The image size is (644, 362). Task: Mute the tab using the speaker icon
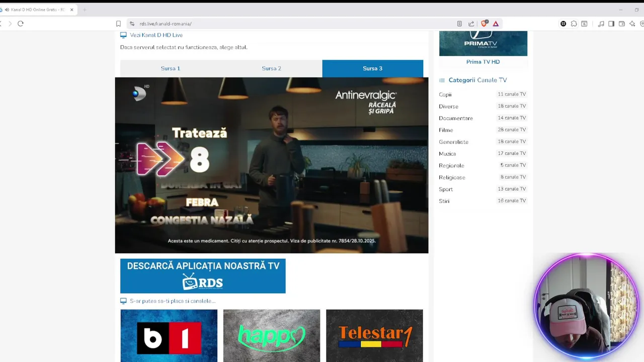(7, 10)
